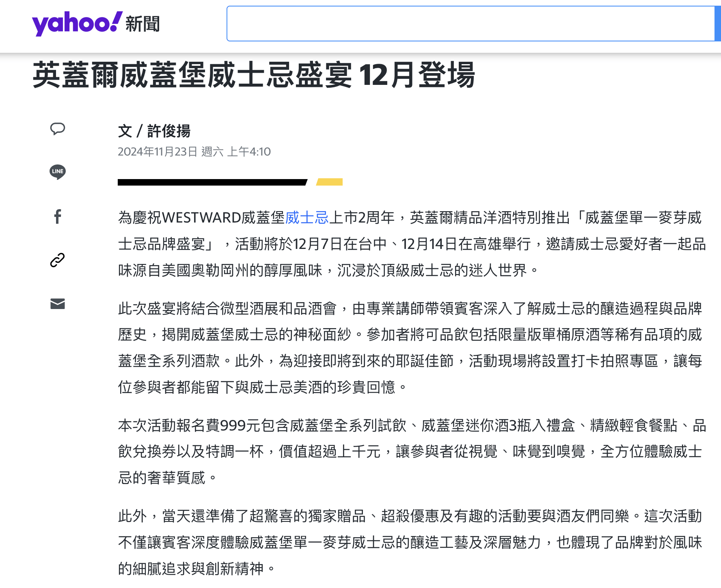The width and height of the screenshot is (721, 588).
Task: Click the author byline 文 / 許俊揚
Action: click(x=154, y=131)
